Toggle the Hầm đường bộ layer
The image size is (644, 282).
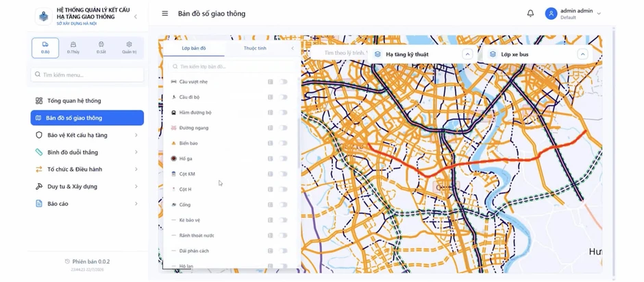[x=283, y=113]
